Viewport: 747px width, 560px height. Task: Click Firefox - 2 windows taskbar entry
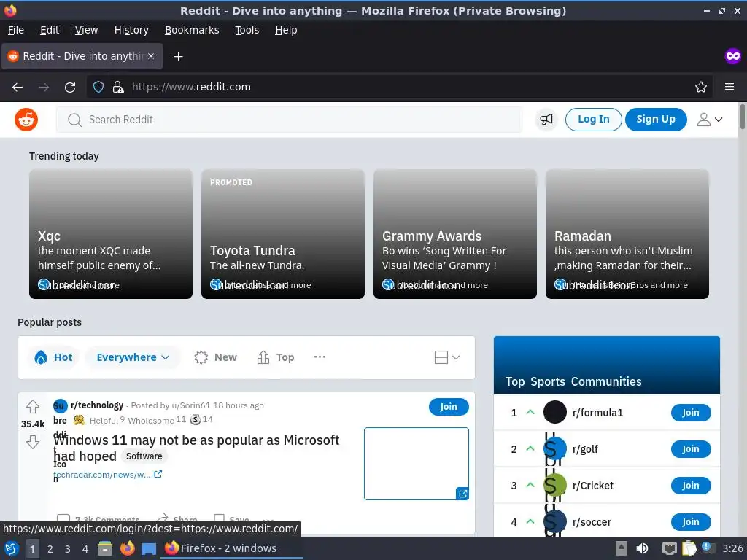(233, 548)
